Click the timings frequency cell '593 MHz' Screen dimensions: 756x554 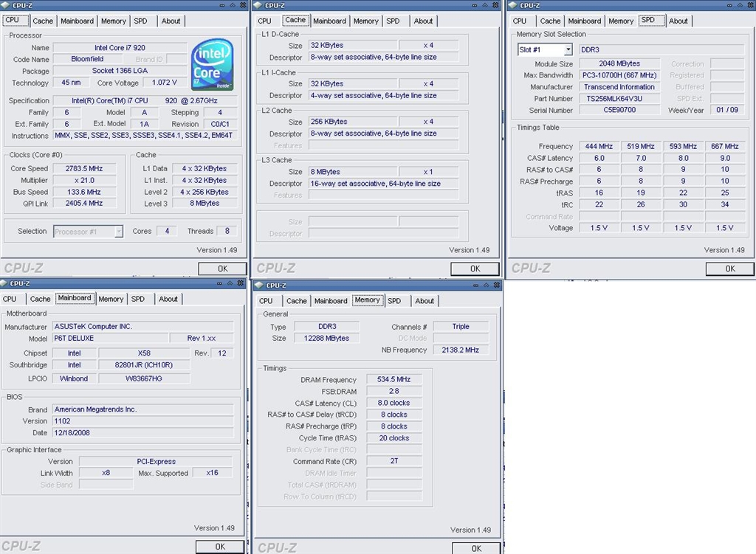(x=683, y=146)
